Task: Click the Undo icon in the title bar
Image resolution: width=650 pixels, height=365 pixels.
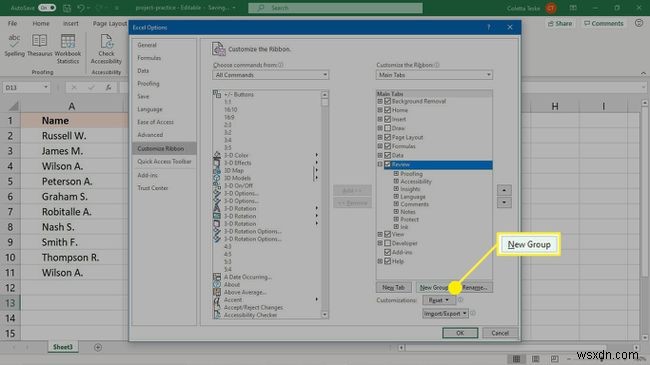Action: [x=81, y=8]
